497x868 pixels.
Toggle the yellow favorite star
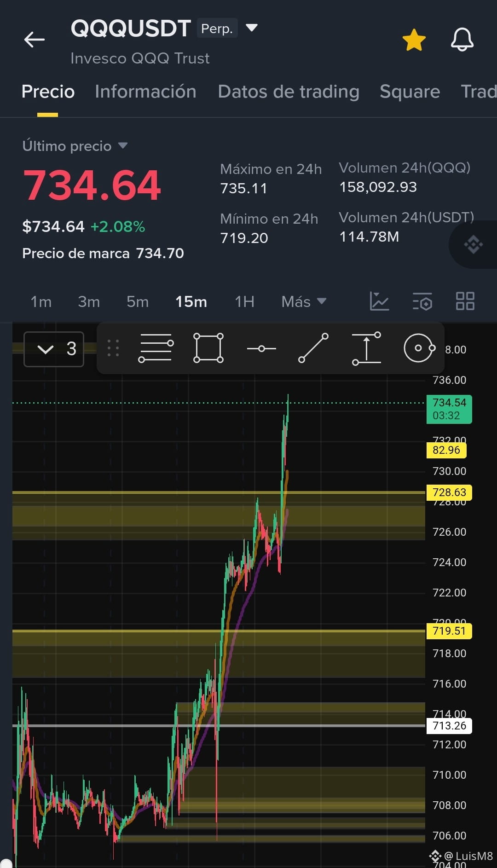click(x=414, y=40)
